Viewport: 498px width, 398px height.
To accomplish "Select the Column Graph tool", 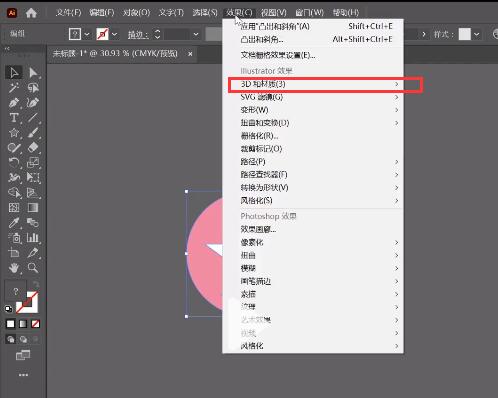I will click(33, 238).
